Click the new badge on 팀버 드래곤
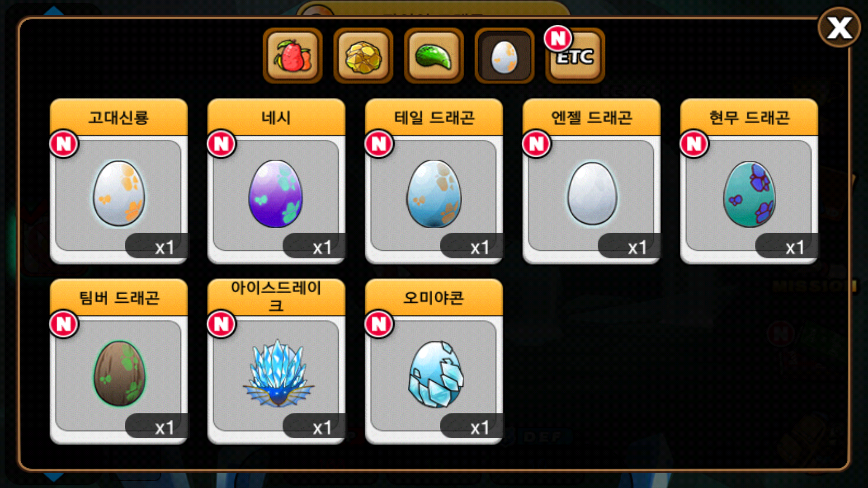Viewport: 868px width, 488px height. point(64,324)
